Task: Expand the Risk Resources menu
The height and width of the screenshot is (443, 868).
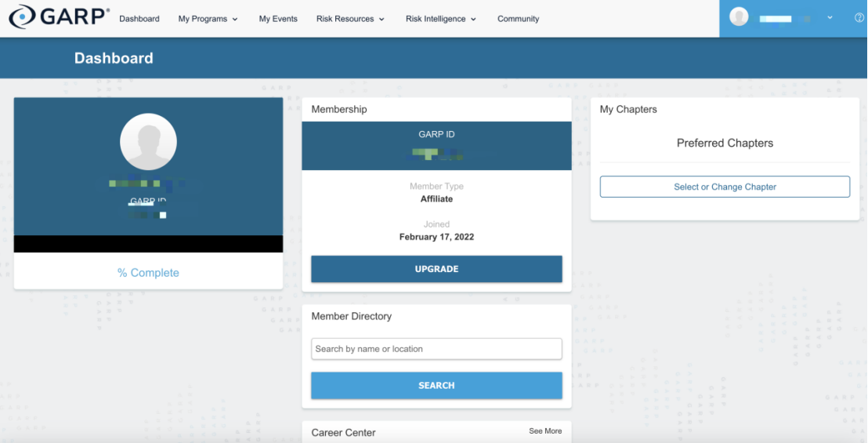Action: coord(350,19)
